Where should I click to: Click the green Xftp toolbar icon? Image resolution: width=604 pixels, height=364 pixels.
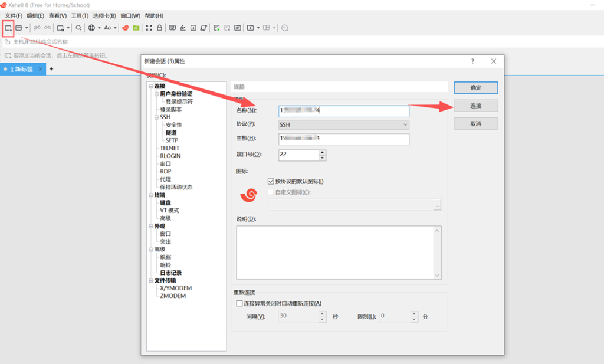click(136, 28)
